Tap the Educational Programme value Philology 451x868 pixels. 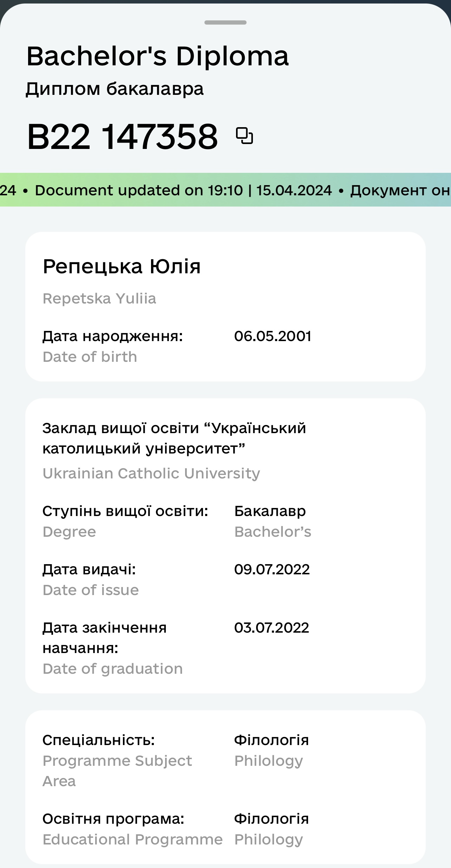[269, 840]
